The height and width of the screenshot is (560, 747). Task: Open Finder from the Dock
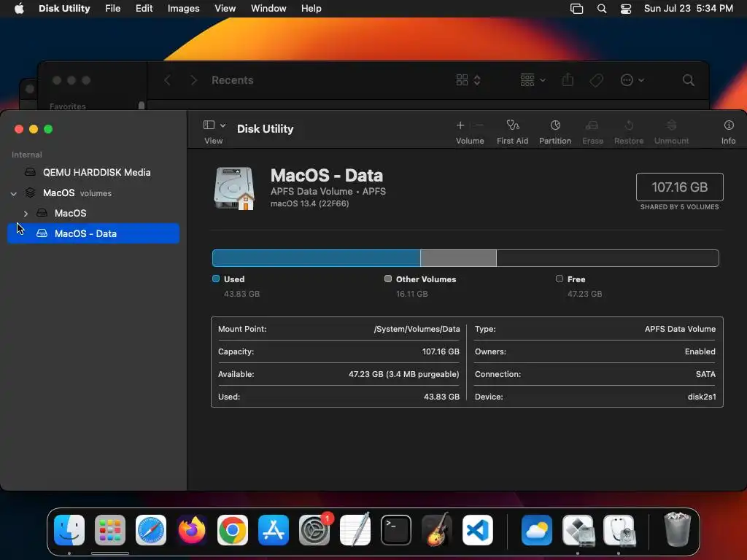(69, 530)
